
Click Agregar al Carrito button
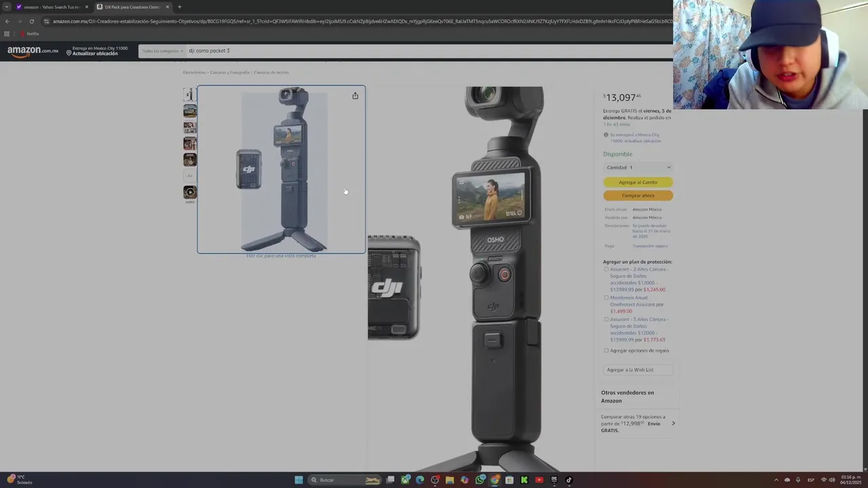click(638, 182)
